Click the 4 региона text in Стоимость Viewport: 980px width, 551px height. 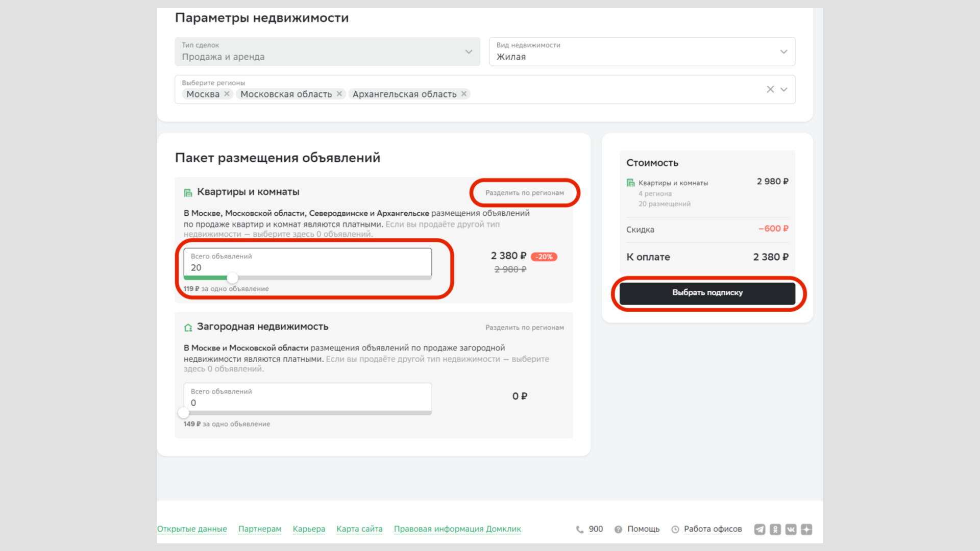(655, 194)
